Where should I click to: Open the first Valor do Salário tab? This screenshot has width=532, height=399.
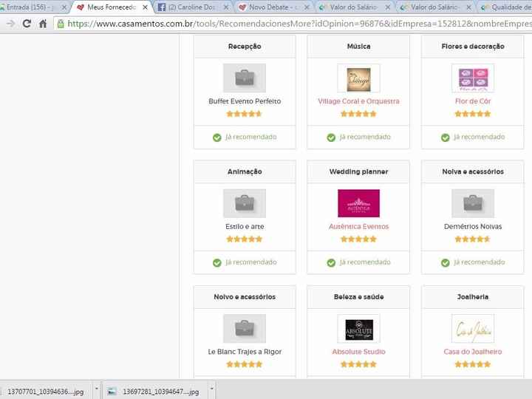coord(355,7)
